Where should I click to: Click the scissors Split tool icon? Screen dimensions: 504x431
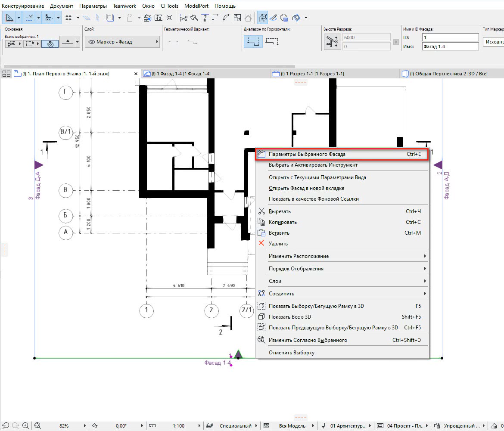183,18
